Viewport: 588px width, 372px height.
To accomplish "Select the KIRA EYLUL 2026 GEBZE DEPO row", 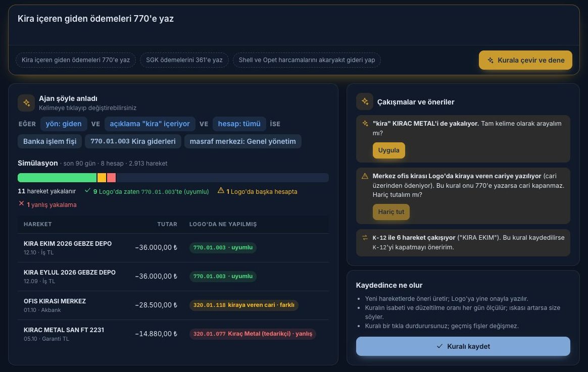I will pyautogui.click(x=173, y=277).
